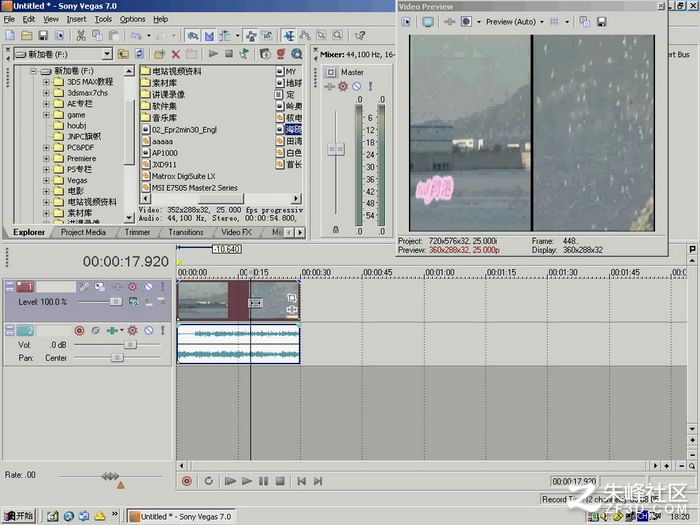Image resolution: width=700 pixels, height=525 pixels.
Task: Copy snapshot to clipboard in Video Preview
Action: point(585,22)
